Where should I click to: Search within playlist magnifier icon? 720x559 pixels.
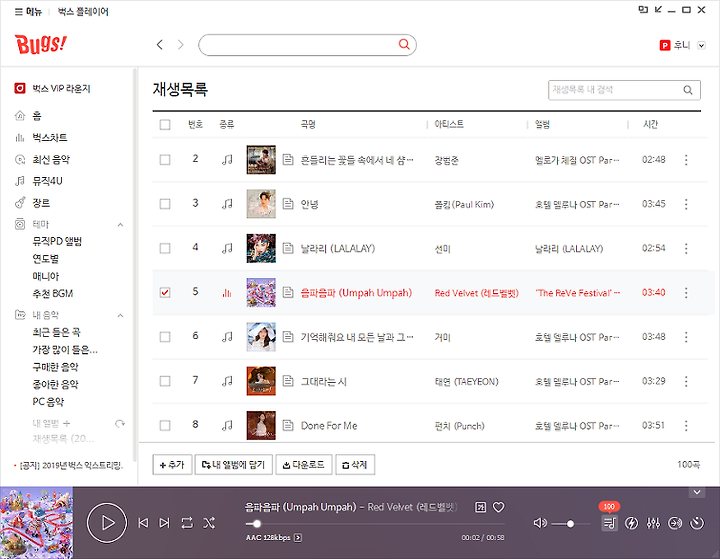[x=687, y=90]
